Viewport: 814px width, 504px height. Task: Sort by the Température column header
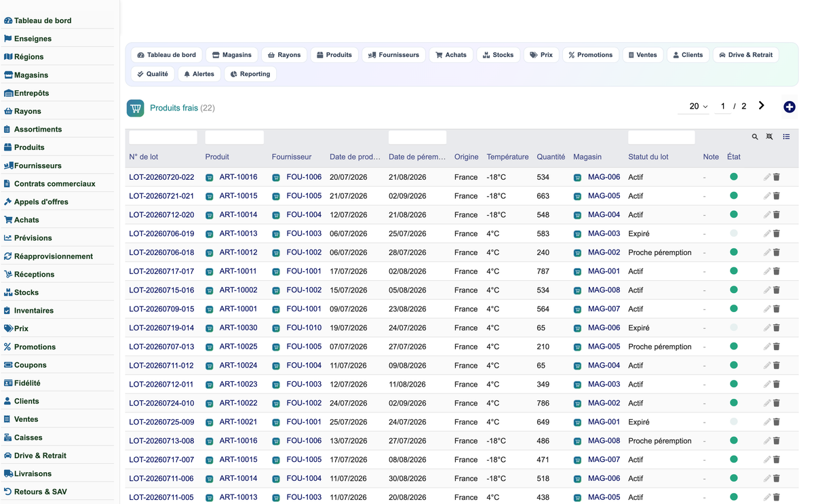click(507, 157)
